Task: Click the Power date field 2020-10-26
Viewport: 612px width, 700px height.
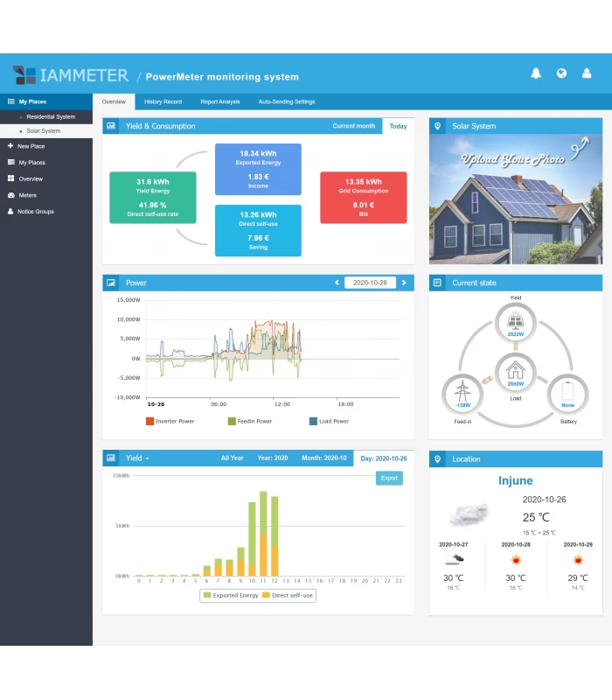Action: (x=370, y=283)
